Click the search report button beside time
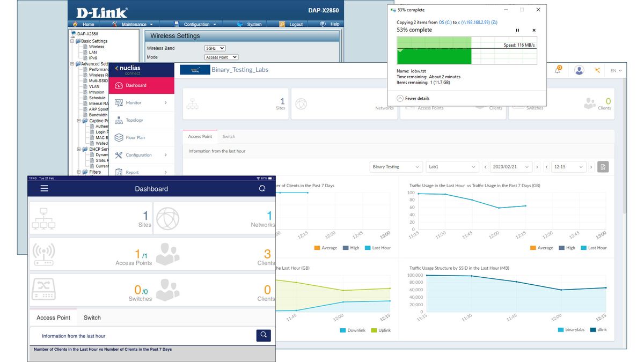The height and width of the screenshot is (362, 644). [x=603, y=167]
